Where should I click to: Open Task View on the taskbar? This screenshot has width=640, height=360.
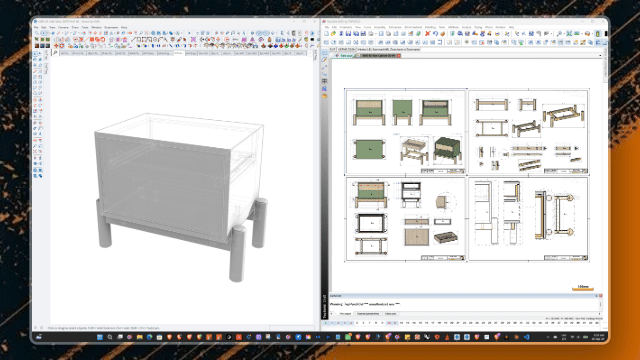tap(120, 337)
